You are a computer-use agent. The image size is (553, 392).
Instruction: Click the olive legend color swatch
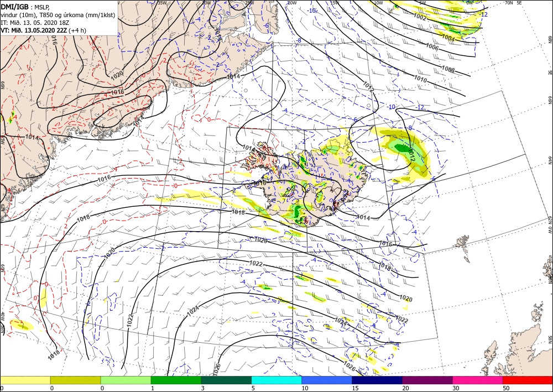coord(75,380)
